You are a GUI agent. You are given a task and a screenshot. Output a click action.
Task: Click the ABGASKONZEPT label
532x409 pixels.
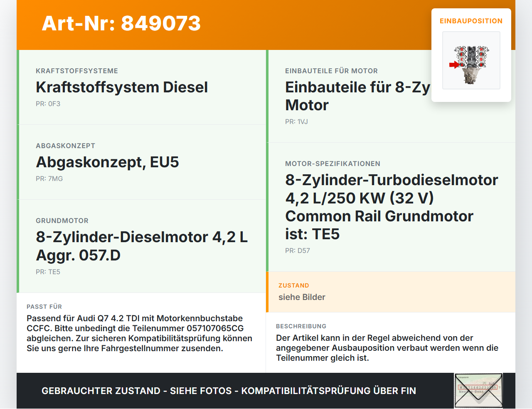(66, 146)
